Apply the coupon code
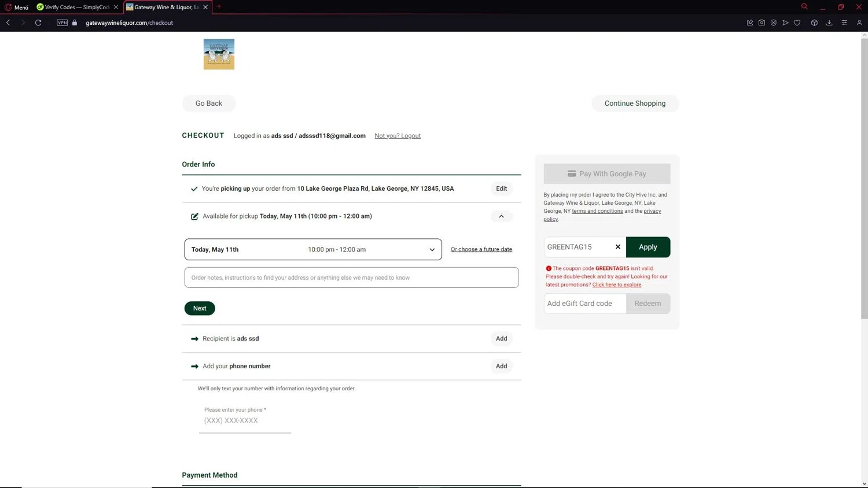Viewport: 868px width, 488px height. point(648,247)
